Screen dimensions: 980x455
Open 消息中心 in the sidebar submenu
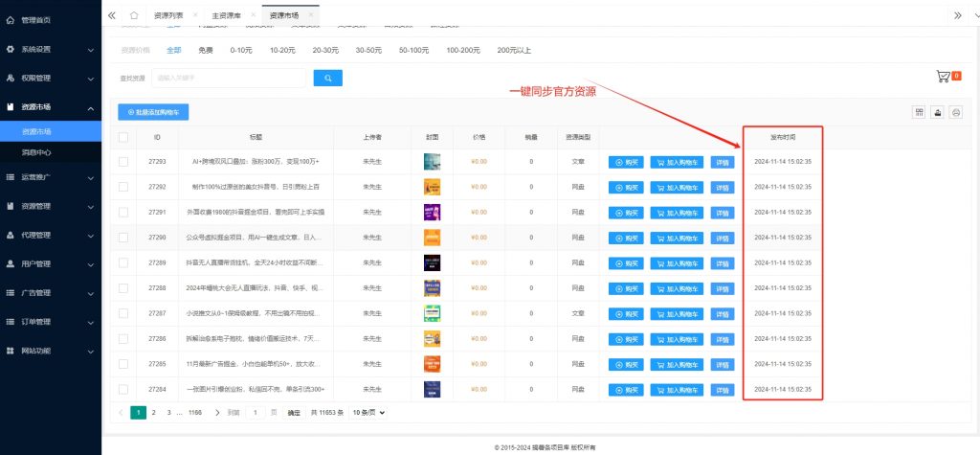[x=36, y=152]
